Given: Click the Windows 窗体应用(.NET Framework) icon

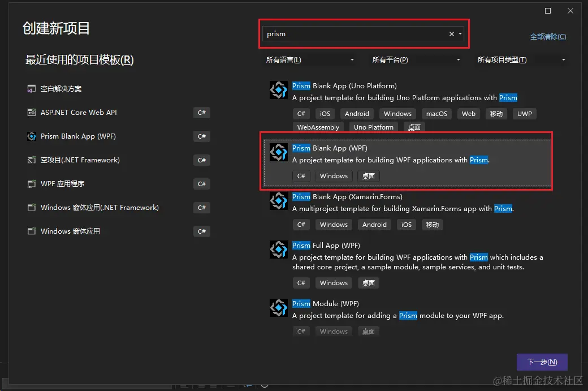Looking at the screenshot, I should coord(32,208).
